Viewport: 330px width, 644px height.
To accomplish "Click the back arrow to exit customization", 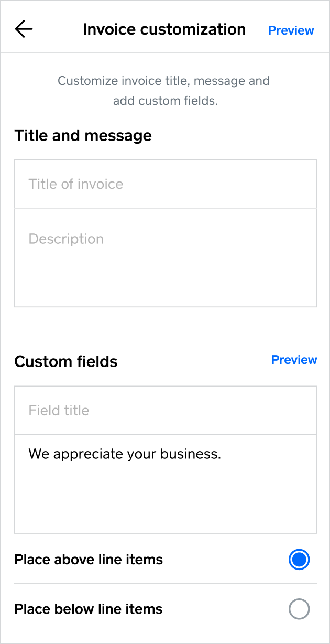I will pyautogui.click(x=23, y=29).
